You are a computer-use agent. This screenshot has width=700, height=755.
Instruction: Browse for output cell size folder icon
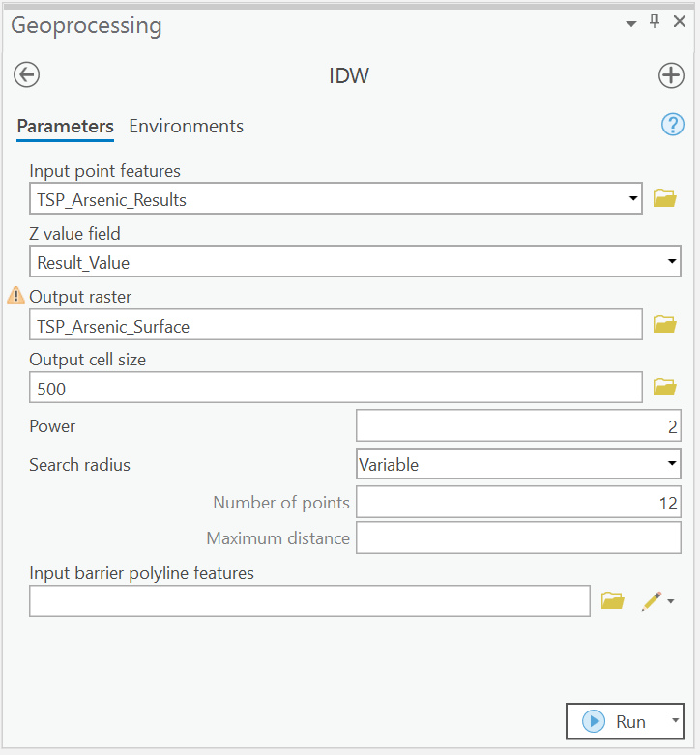coord(665,387)
